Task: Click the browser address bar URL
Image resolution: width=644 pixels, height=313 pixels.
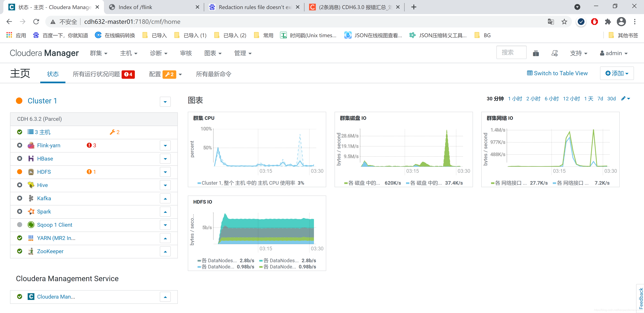Action: (x=132, y=22)
